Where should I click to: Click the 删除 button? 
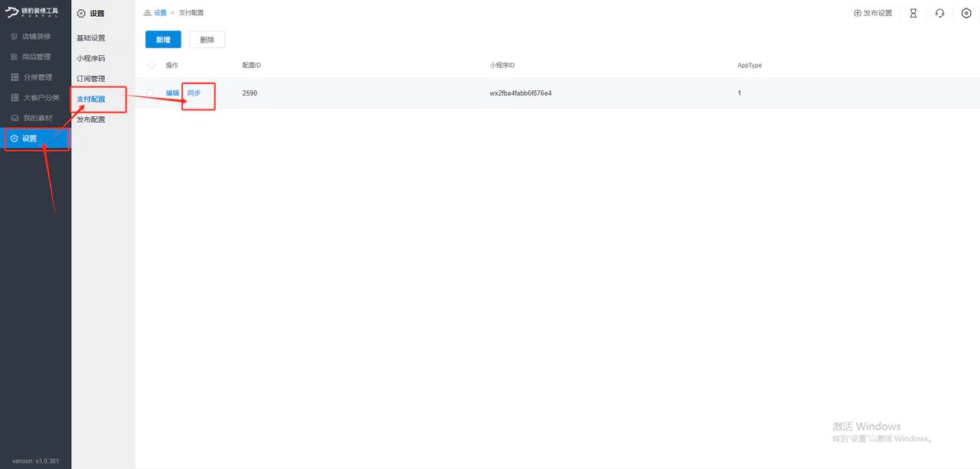pyautogui.click(x=207, y=40)
